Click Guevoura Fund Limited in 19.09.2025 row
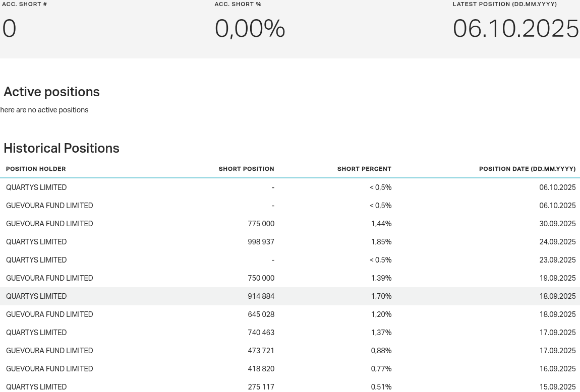The image size is (580, 392). point(49,278)
